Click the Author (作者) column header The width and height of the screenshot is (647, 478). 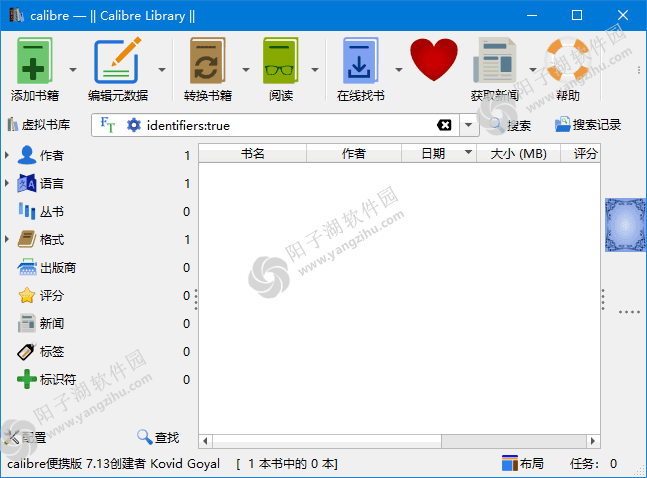(354, 154)
